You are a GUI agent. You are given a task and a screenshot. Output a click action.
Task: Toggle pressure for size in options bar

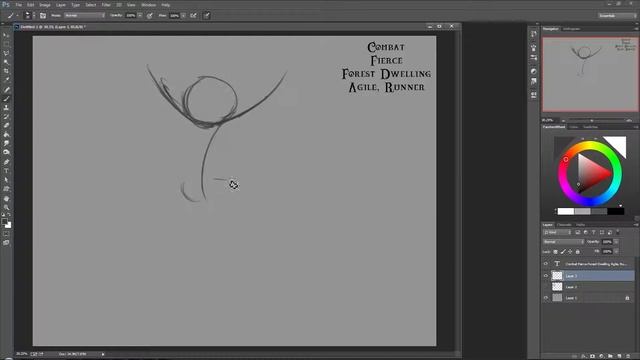207,16
